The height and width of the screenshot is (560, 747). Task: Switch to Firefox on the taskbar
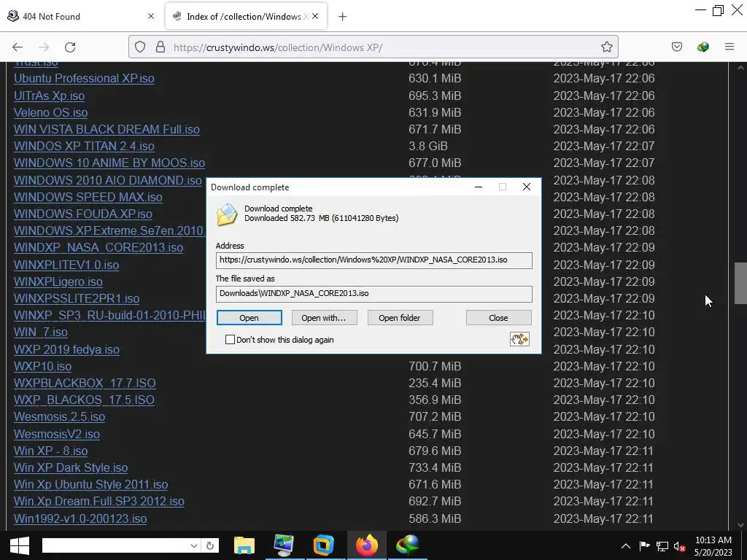(367, 545)
